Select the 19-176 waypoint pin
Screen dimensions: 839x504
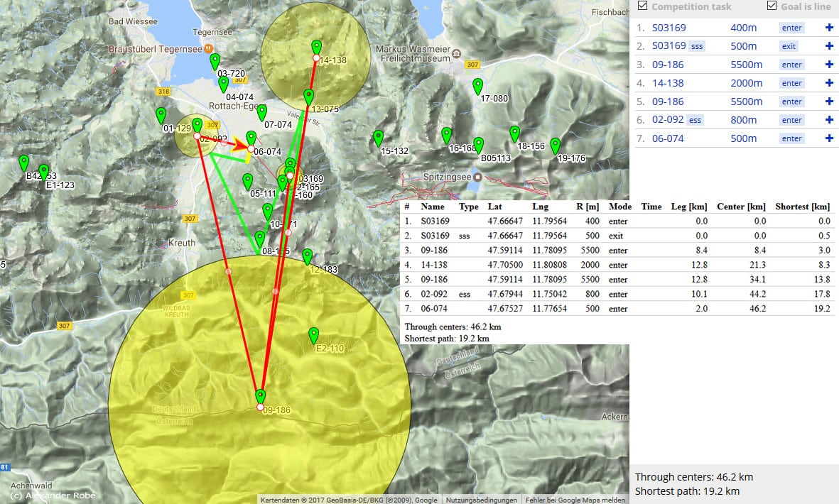pos(556,146)
